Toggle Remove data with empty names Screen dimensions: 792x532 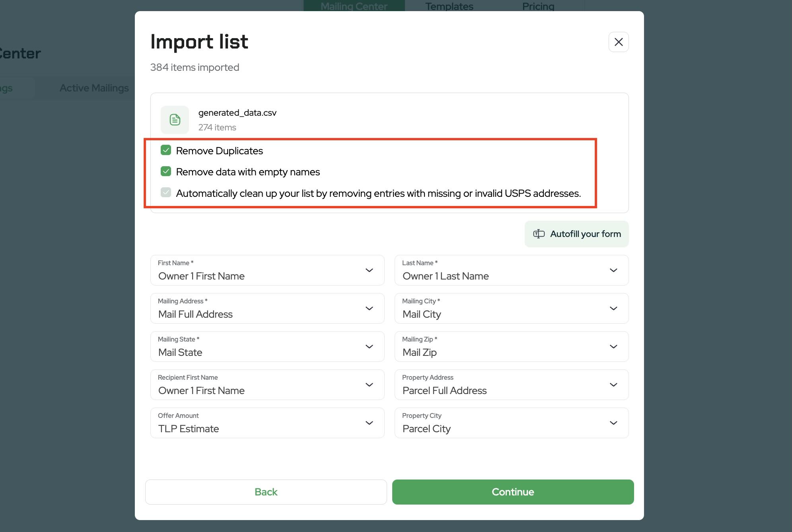point(166,171)
